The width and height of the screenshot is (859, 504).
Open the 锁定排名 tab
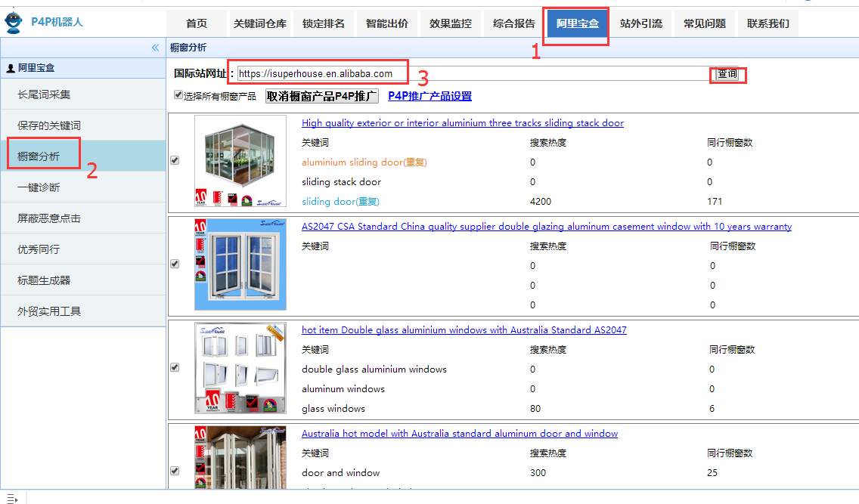pyautogui.click(x=324, y=23)
